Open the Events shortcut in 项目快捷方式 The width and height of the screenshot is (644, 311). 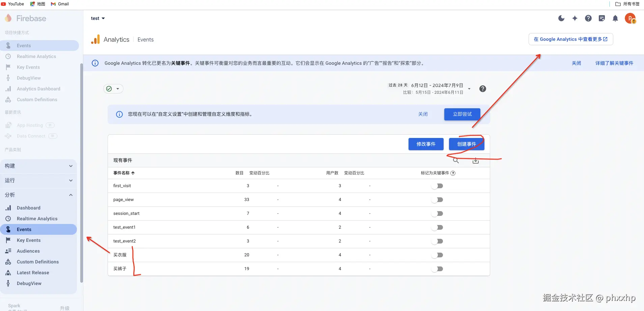click(39, 46)
